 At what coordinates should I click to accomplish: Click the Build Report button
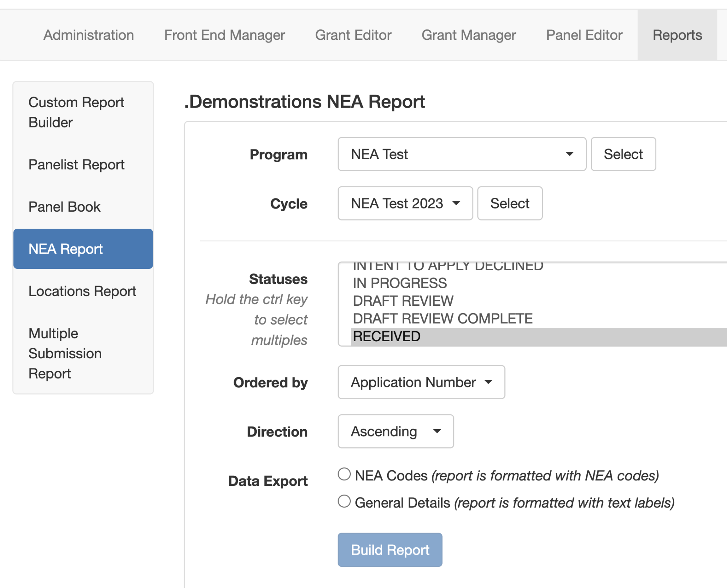[389, 550]
